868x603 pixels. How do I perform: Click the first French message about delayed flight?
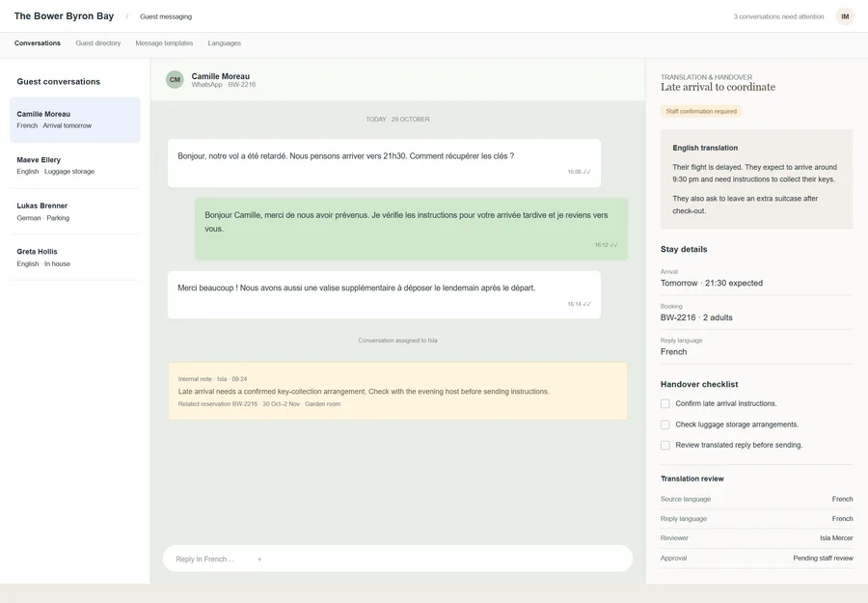coord(384,163)
